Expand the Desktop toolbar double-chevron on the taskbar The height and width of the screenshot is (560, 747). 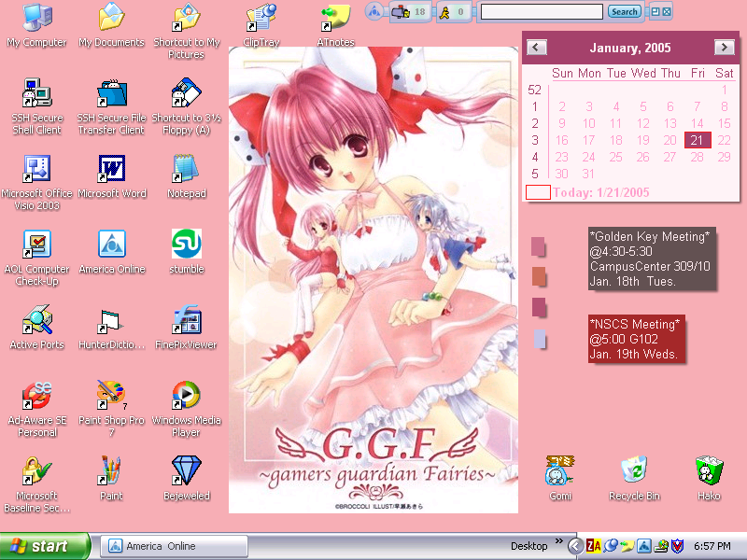pyautogui.click(x=558, y=541)
